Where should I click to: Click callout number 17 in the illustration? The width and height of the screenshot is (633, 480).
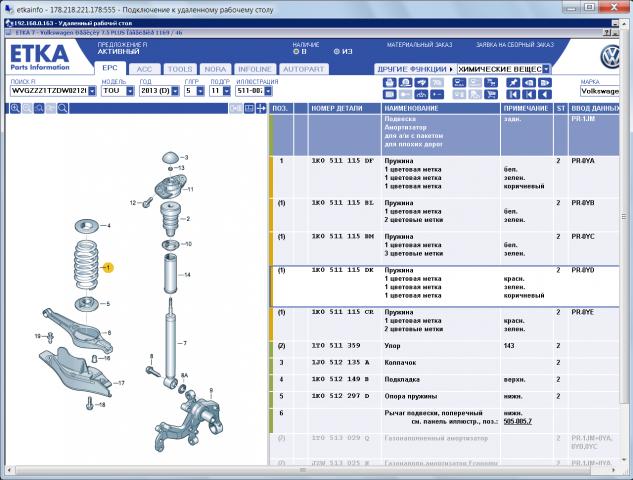(121, 383)
